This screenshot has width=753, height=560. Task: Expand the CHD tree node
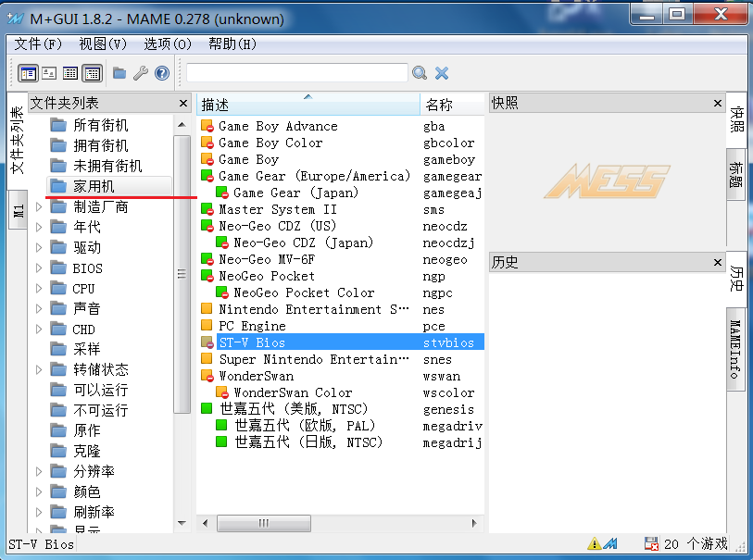(39, 330)
